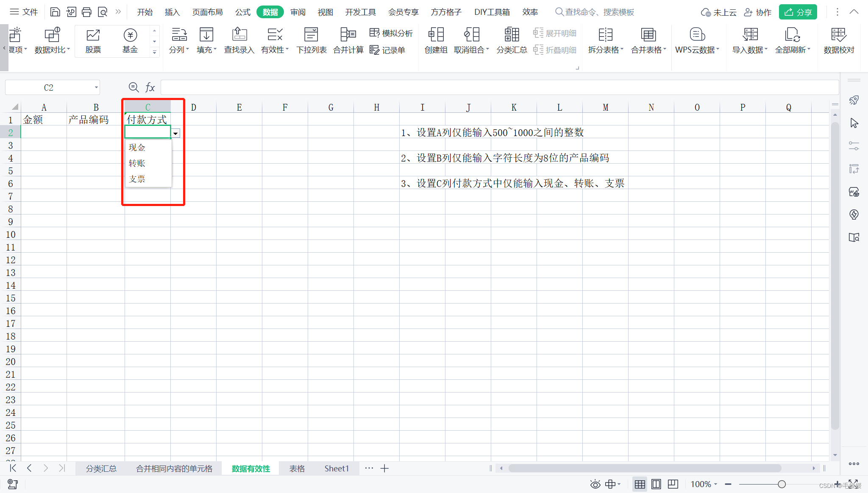
Task: Switch to page layout view button
Action: [x=656, y=484]
